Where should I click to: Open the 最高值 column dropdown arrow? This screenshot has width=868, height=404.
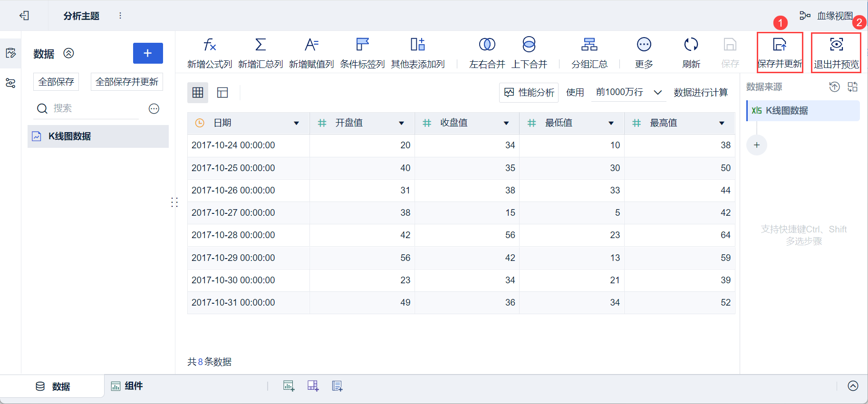tap(722, 123)
